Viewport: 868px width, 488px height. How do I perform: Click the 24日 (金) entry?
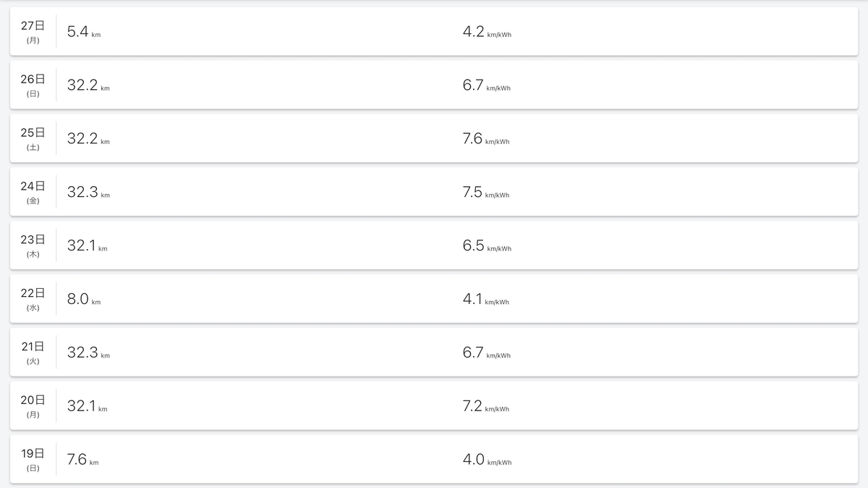pyautogui.click(x=434, y=192)
